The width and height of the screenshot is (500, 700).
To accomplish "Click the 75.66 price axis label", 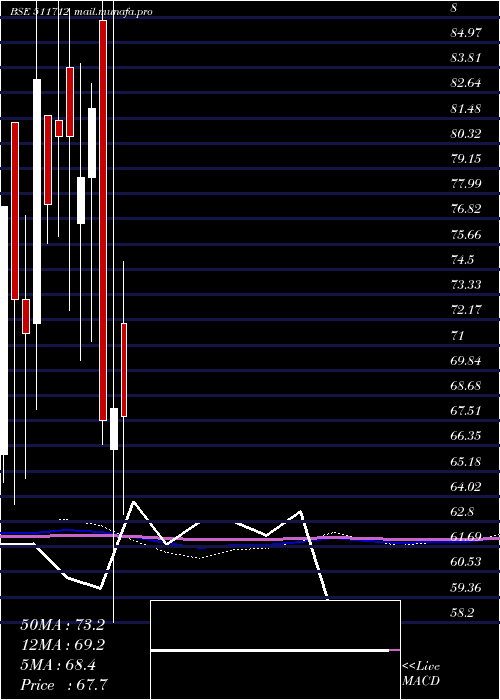I will pos(466,234).
